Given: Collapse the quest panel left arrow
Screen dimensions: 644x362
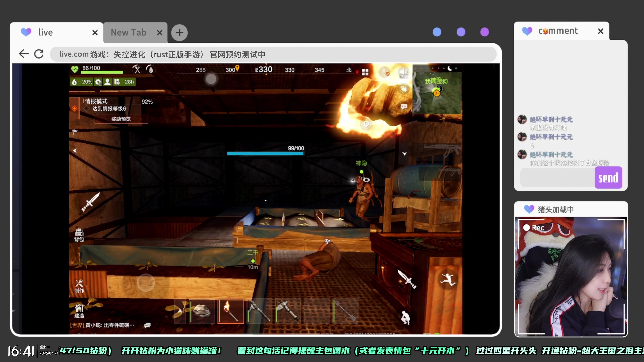Looking at the screenshot, I should coord(75,150).
